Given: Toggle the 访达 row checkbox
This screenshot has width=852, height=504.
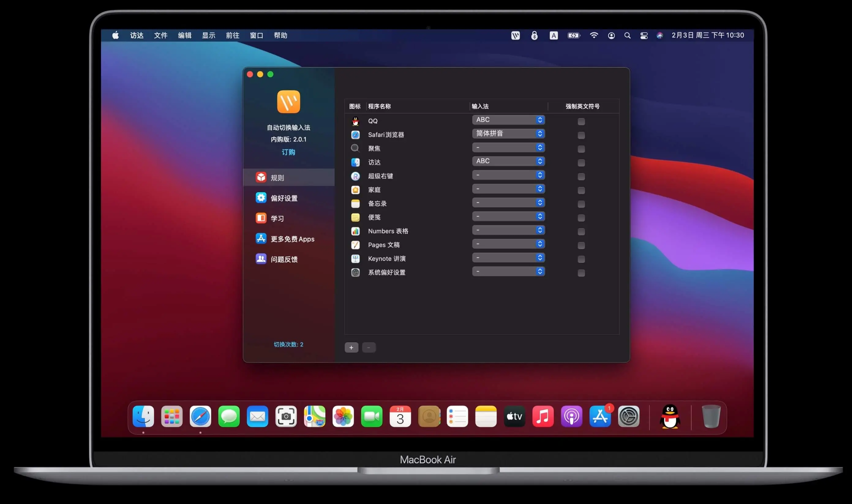Looking at the screenshot, I should tap(581, 163).
